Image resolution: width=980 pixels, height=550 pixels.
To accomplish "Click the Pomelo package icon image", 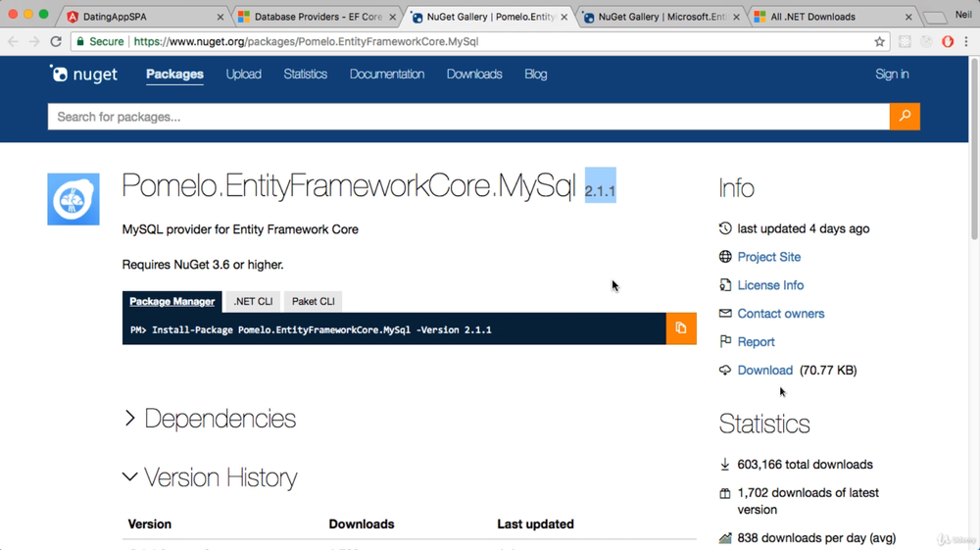I will [73, 199].
